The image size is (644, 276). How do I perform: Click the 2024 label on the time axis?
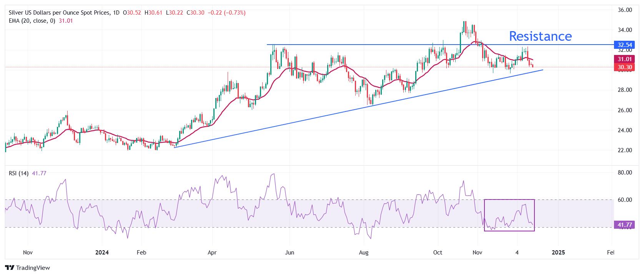coord(102,253)
